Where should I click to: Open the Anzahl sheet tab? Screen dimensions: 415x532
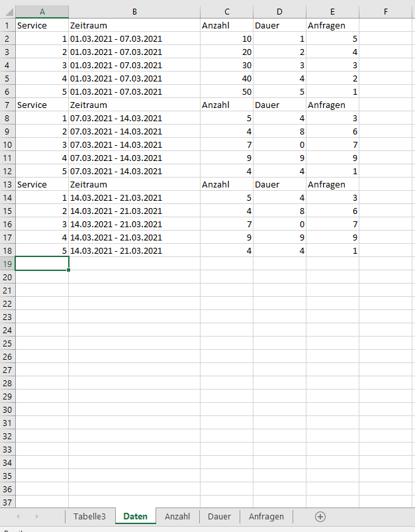[x=177, y=516]
